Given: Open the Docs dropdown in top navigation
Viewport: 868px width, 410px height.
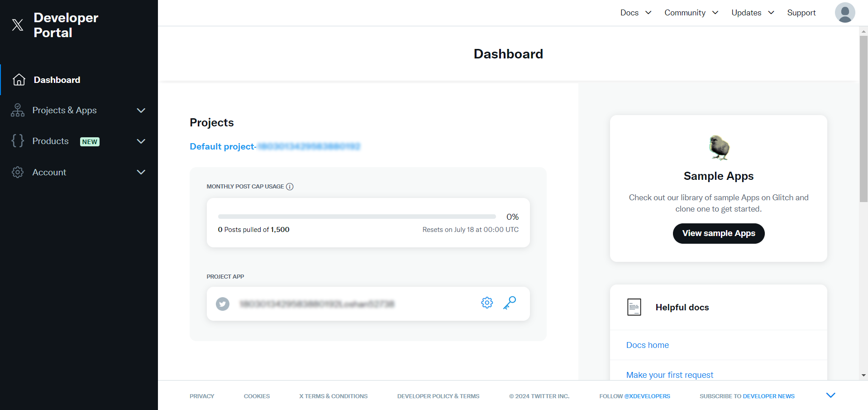Looking at the screenshot, I should 636,13.
